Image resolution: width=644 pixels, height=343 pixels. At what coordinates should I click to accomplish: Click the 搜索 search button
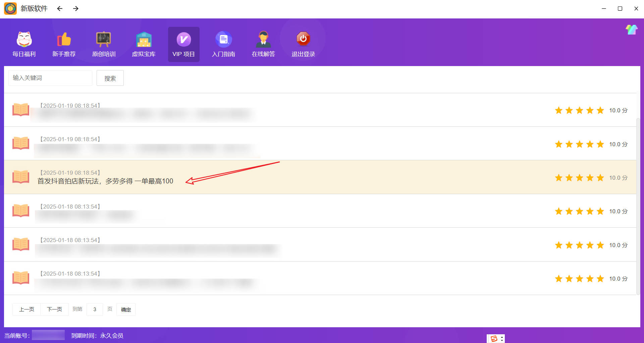coord(110,78)
